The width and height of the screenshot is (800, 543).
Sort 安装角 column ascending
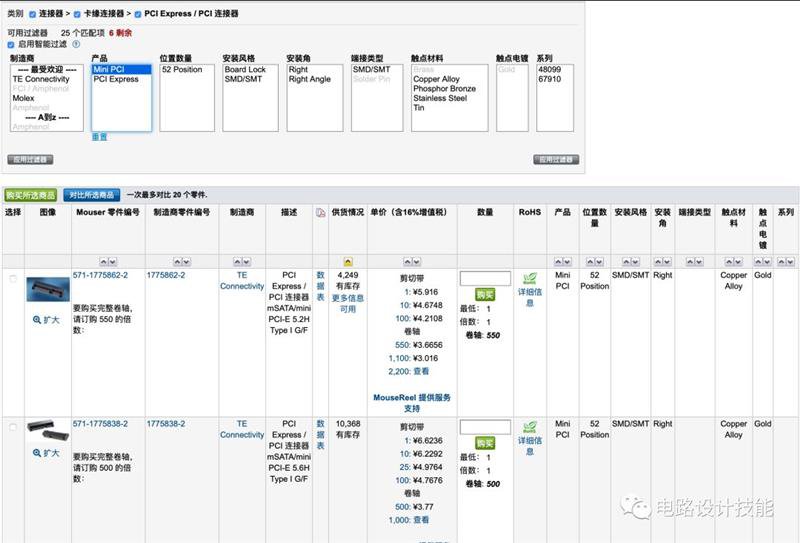click(x=658, y=262)
